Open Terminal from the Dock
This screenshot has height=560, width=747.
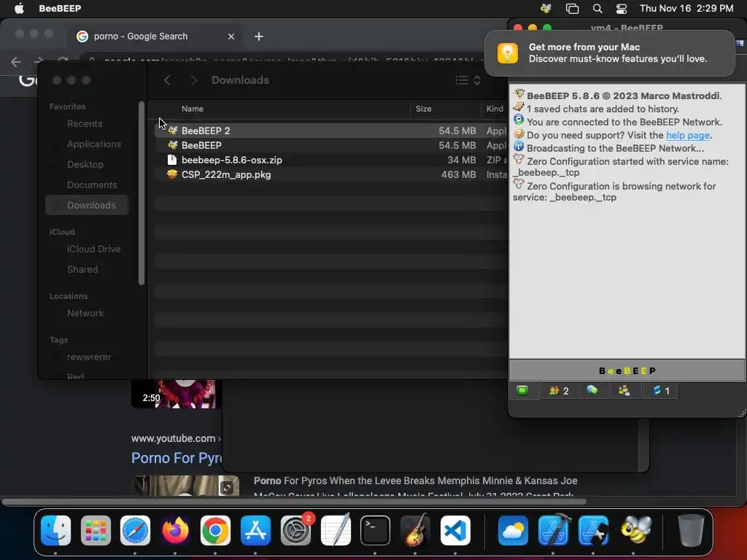[x=376, y=530]
